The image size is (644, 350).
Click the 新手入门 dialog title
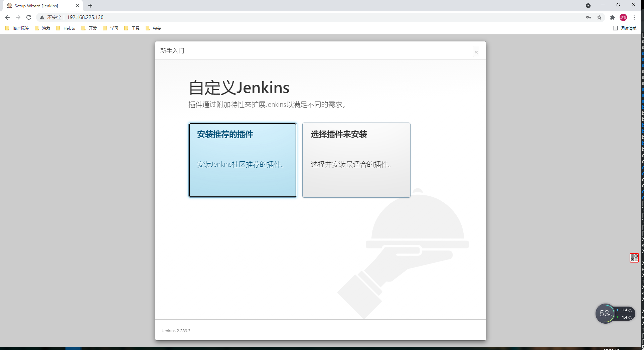click(x=172, y=51)
